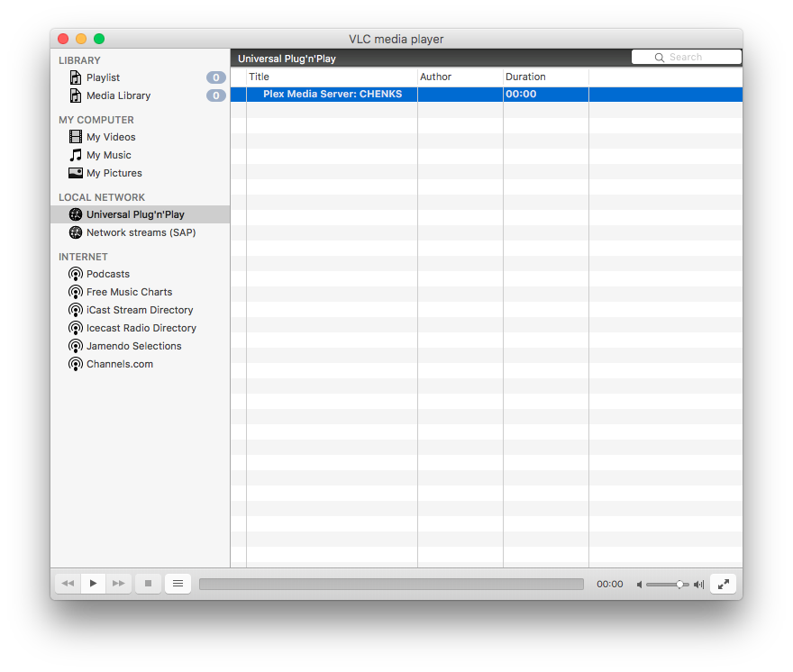Select the My Videos film icon

click(76, 137)
